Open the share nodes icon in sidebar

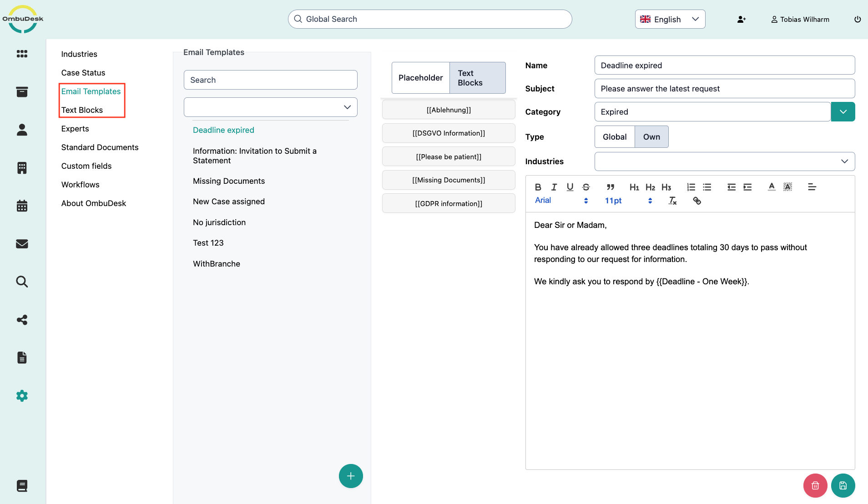(x=22, y=320)
